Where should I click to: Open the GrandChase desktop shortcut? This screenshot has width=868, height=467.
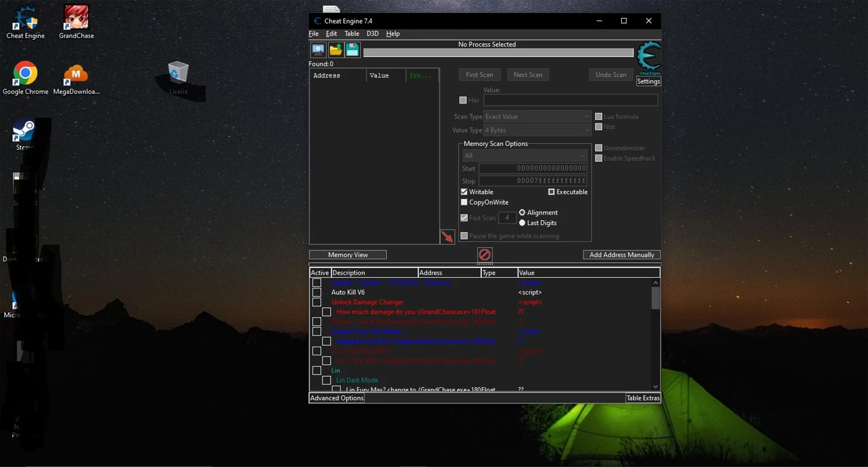76,22
